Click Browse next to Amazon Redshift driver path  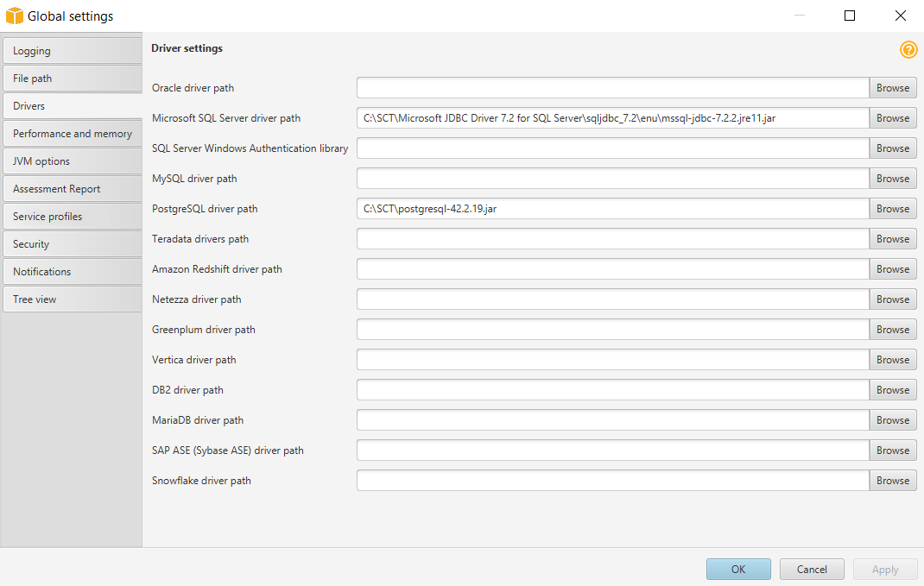pos(892,269)
